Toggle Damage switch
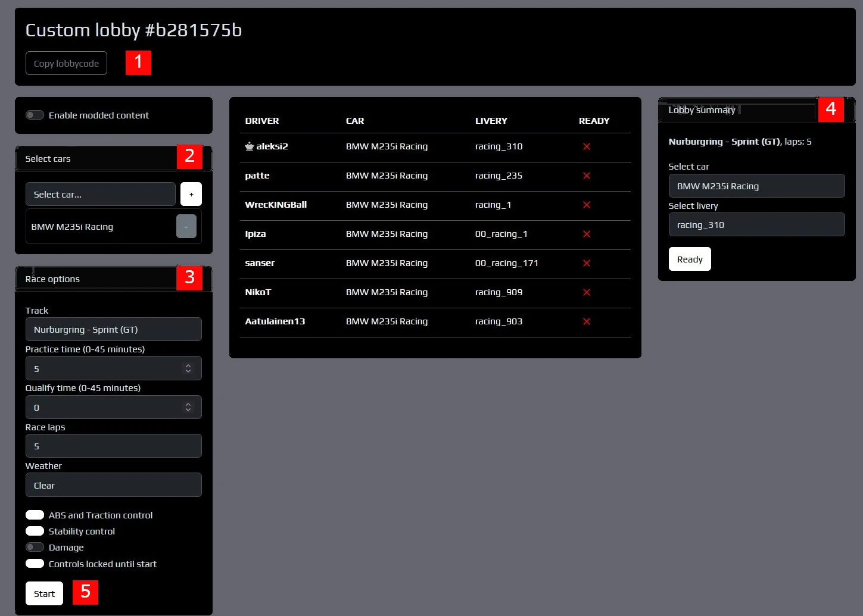 (35, 547)
